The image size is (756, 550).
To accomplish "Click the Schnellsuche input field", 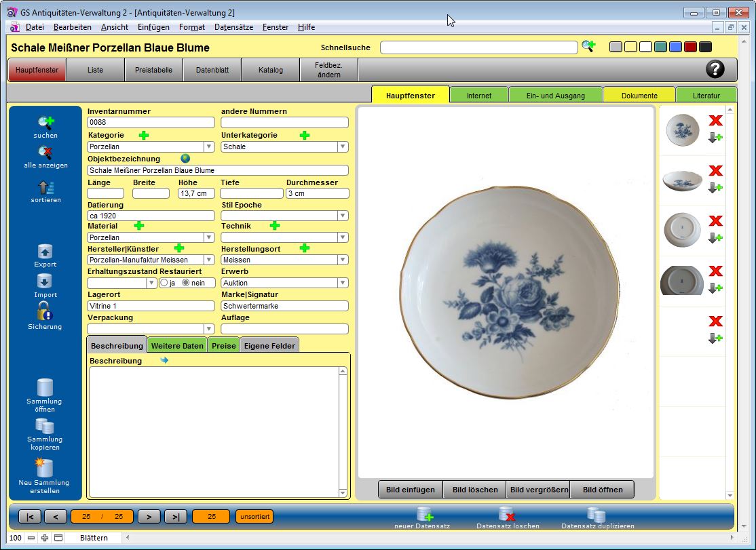I will coord(478,47).
